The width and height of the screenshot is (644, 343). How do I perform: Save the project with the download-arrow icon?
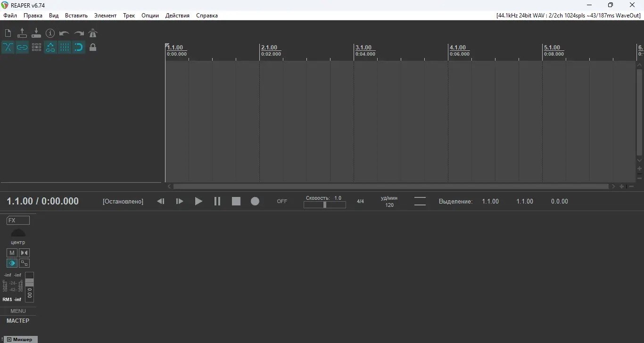(36, 33)
